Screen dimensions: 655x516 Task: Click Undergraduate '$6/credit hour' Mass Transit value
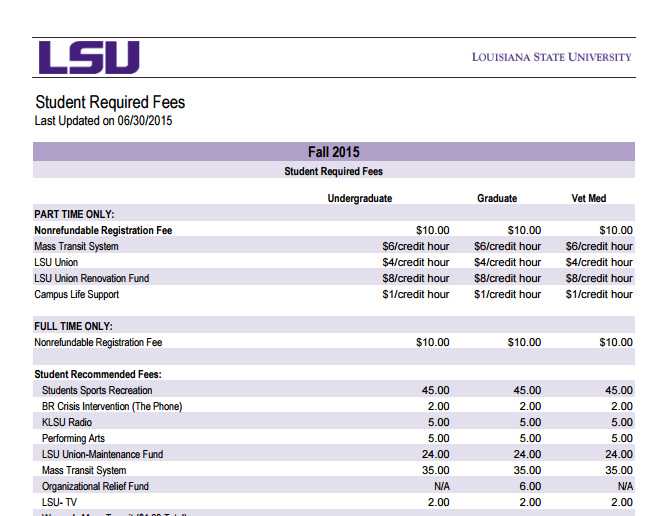pos(416,247)
